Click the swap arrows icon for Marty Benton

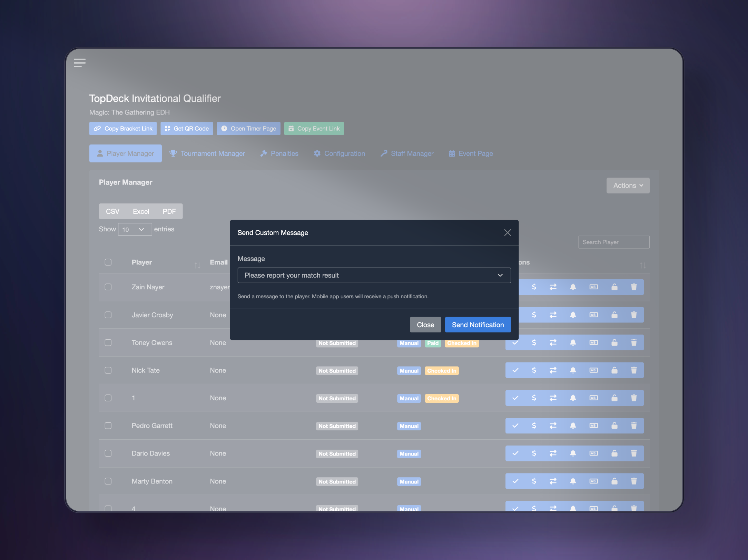pyautogui.click(x=553, y=481)
